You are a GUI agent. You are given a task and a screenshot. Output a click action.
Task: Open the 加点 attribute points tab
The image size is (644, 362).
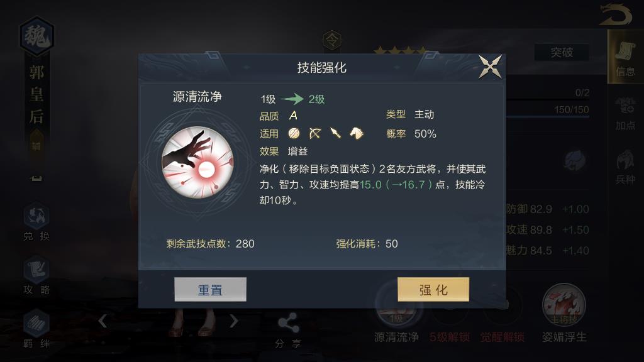pyautogui.click(x=625, y=114)
